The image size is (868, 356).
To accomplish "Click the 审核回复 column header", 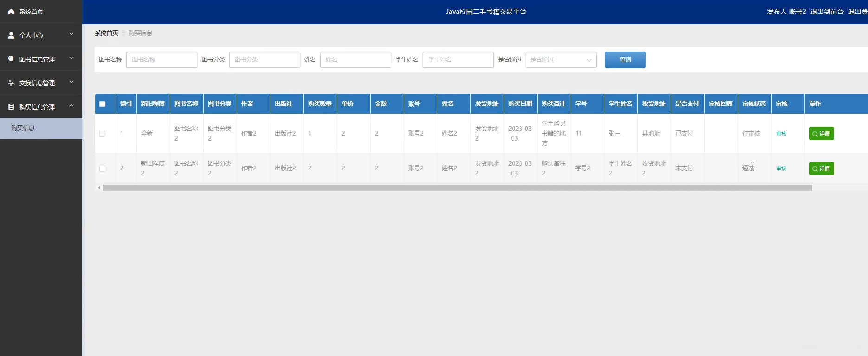I will click(720, 104).
